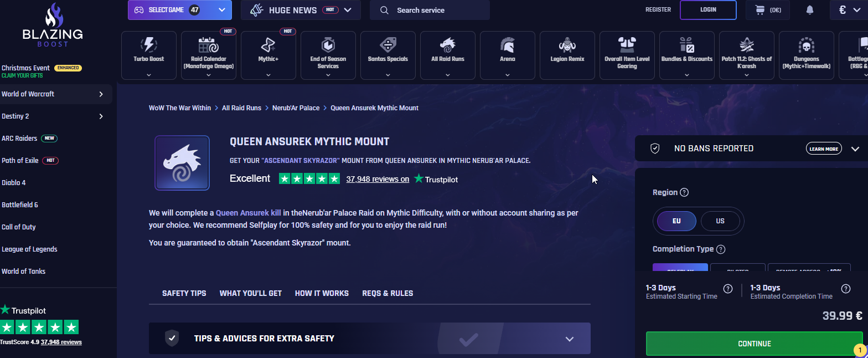This screenshot has height=358, width=868.
Task: Go to WoW The War Within breadcrumb
Action: pos(180,108)
